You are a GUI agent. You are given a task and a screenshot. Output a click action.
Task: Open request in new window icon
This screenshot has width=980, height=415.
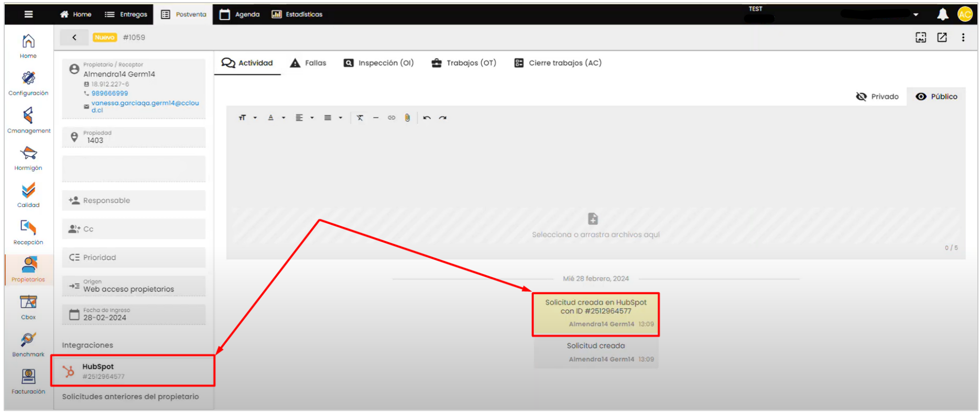coord(942,37)
